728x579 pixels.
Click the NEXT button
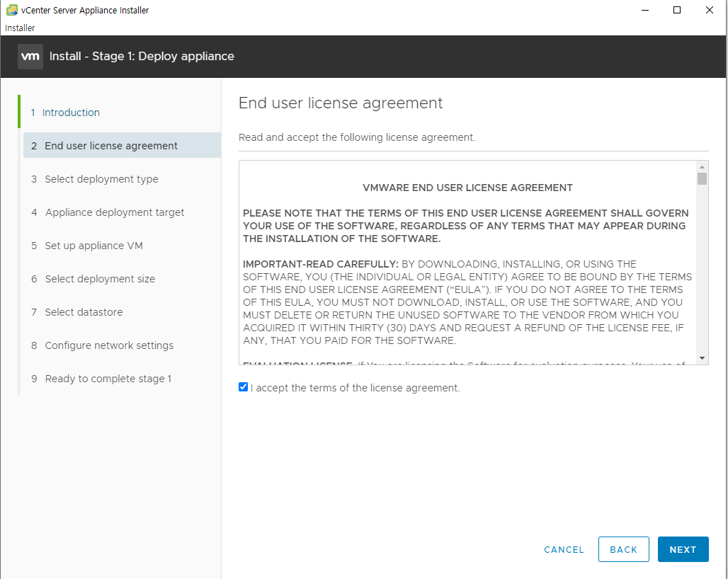point(683,549)
